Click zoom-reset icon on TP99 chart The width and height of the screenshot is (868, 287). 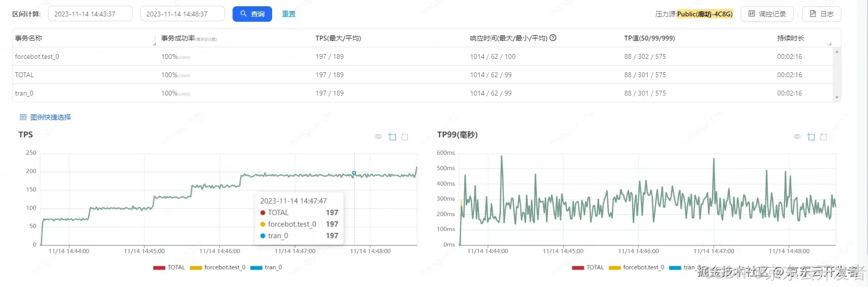point(824,137)
